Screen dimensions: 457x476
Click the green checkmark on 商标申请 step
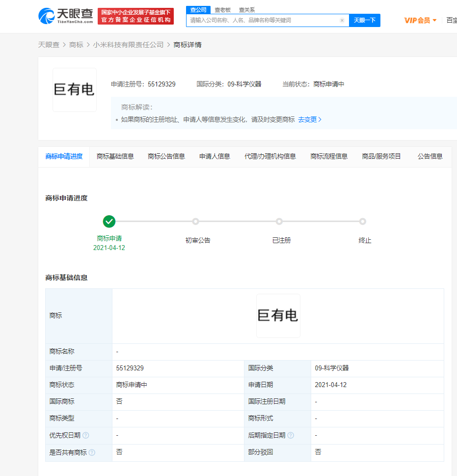(x=109, y=222)
